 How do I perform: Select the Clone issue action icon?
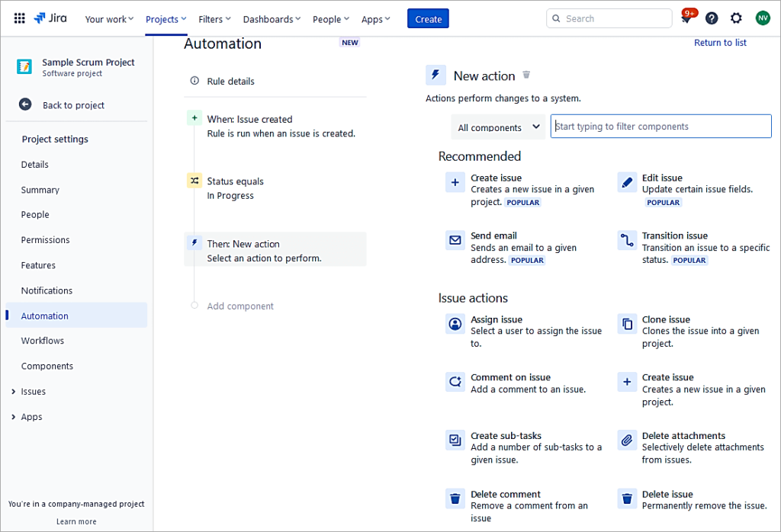click(626, 324)
